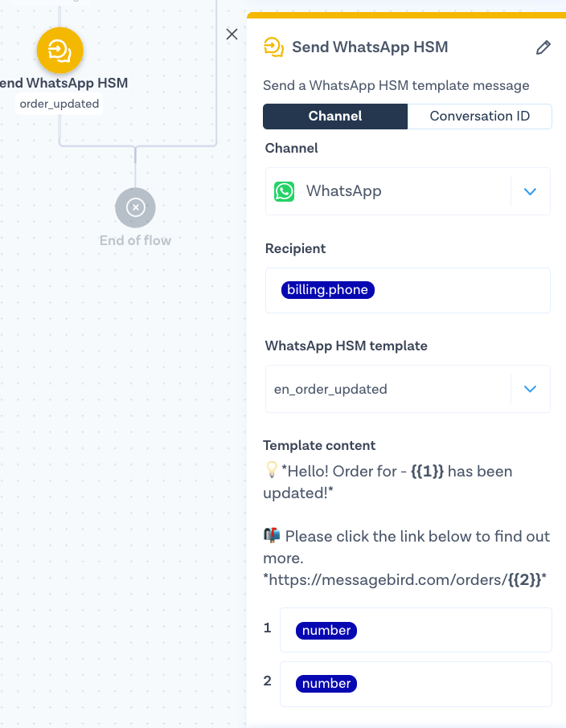The height and width of the screenshot is (728, 566).
Task: Click the parameter 1 input field
Action: [450, 631]
